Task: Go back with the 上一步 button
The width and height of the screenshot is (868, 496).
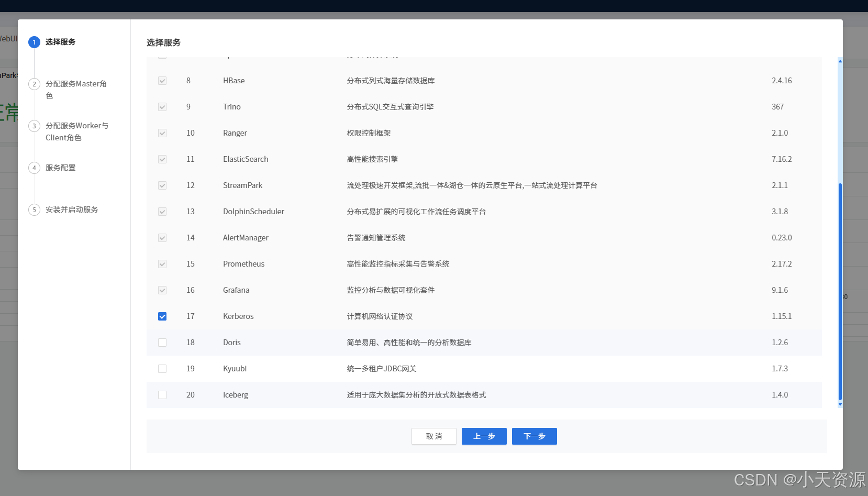Action: coord(484,436)
